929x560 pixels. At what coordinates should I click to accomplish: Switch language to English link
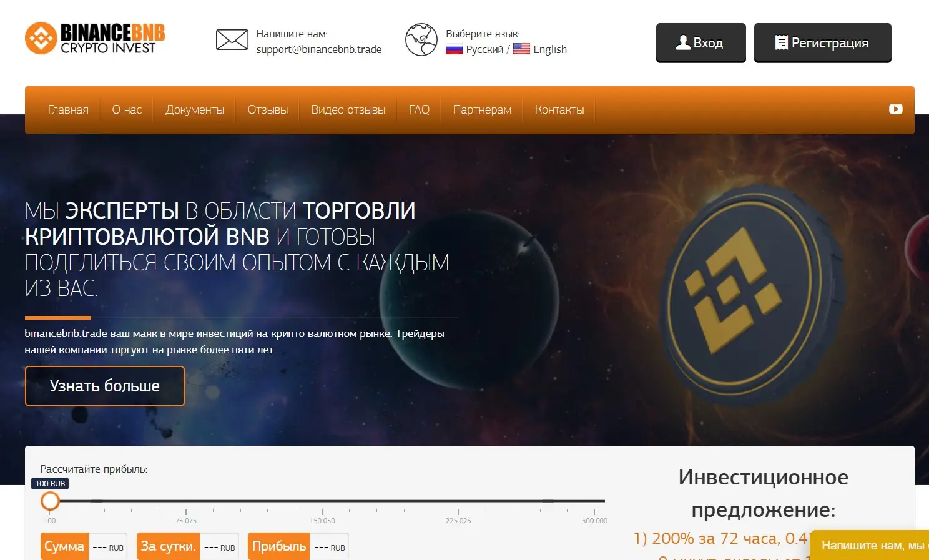pyautogui.click(x=550, y=49)
